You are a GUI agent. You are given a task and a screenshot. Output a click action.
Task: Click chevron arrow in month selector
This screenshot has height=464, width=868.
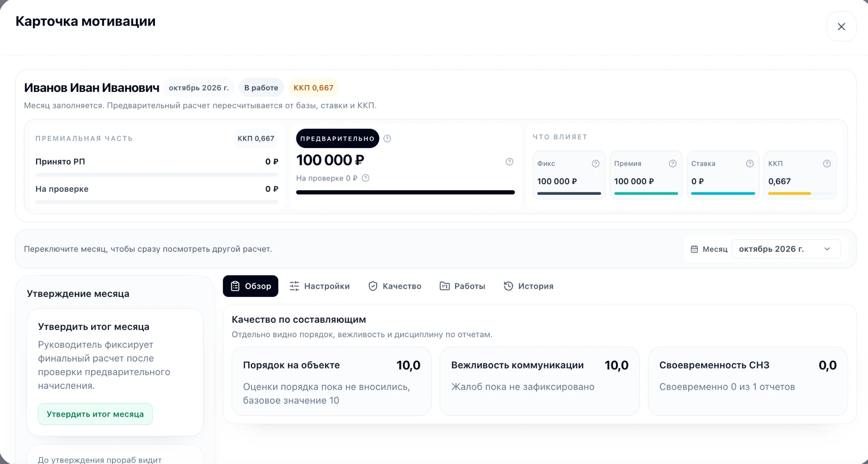pos(827,249)
